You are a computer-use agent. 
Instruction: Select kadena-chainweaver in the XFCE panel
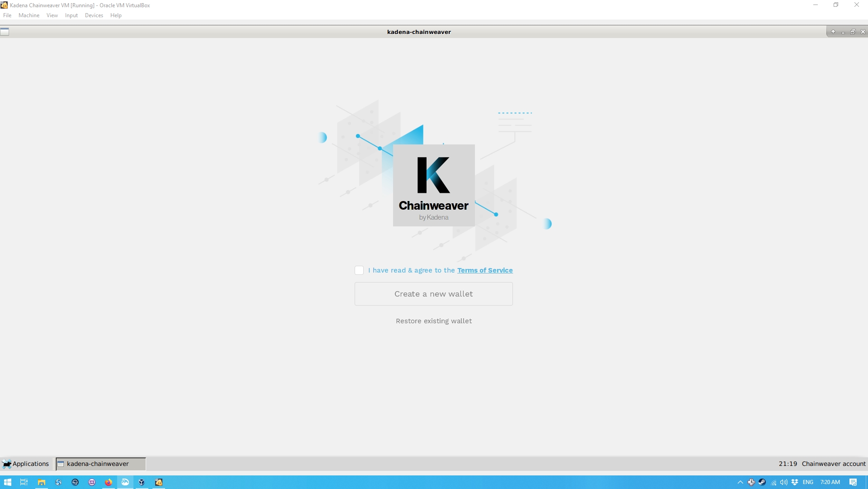(x=100, y=464)
